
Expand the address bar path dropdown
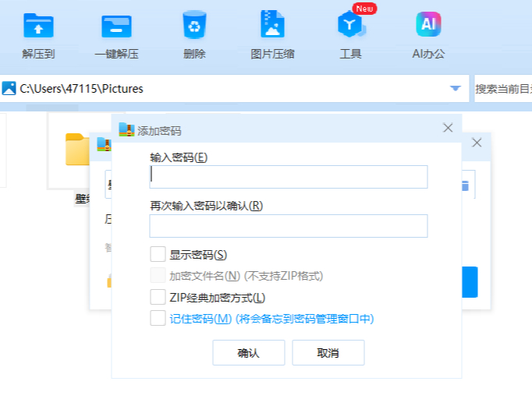(x=455, y=89)
